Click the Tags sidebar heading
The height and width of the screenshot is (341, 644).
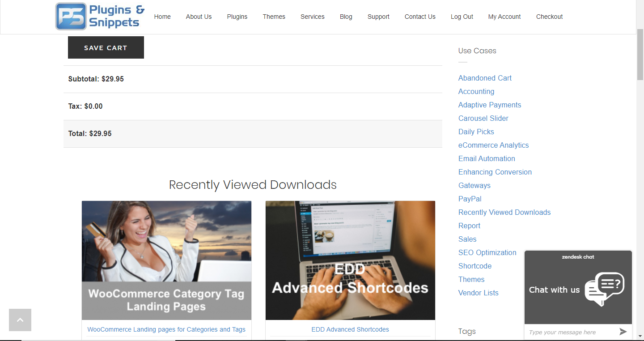[x=467, y=331]
